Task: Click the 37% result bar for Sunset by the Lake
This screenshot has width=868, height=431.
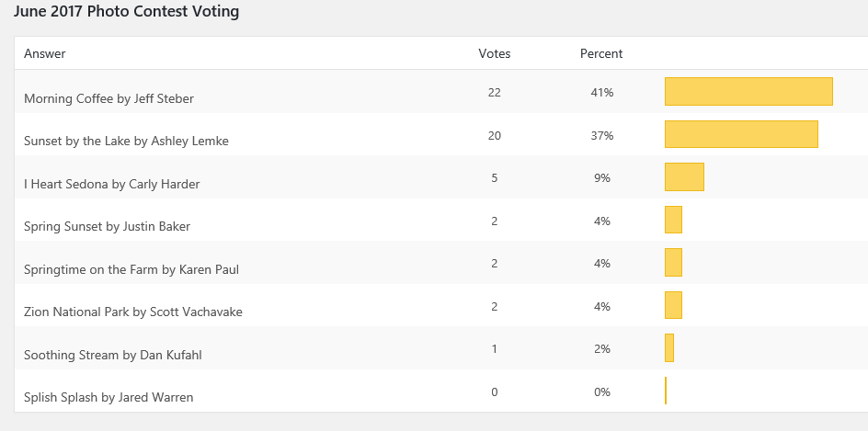Action: tap(741, 134)
